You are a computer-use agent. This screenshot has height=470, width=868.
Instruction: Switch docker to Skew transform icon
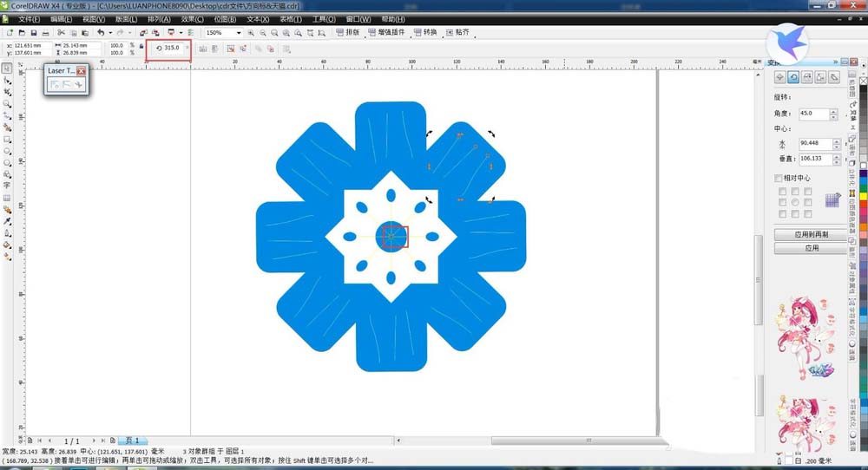tap(834, 77)
